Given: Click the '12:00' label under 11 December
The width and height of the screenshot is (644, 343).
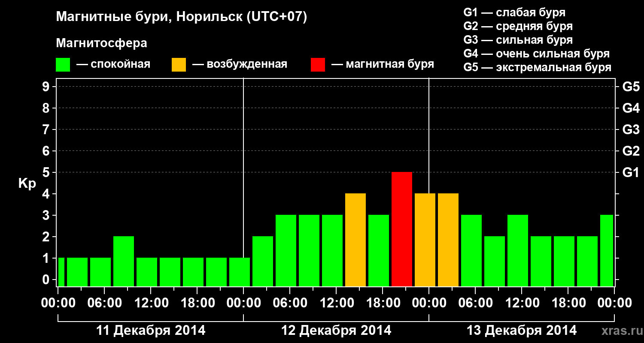Looking at the screenshot, I should [x=151, y=303].
